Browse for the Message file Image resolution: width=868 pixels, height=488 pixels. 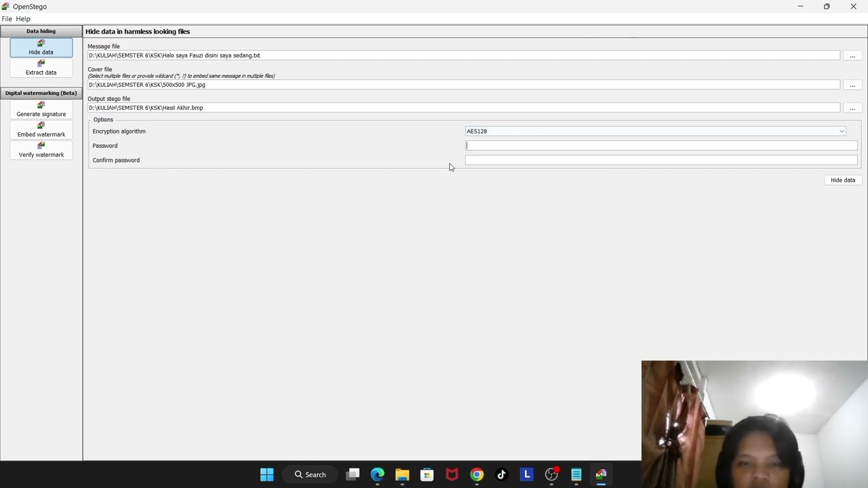[852, 56]
